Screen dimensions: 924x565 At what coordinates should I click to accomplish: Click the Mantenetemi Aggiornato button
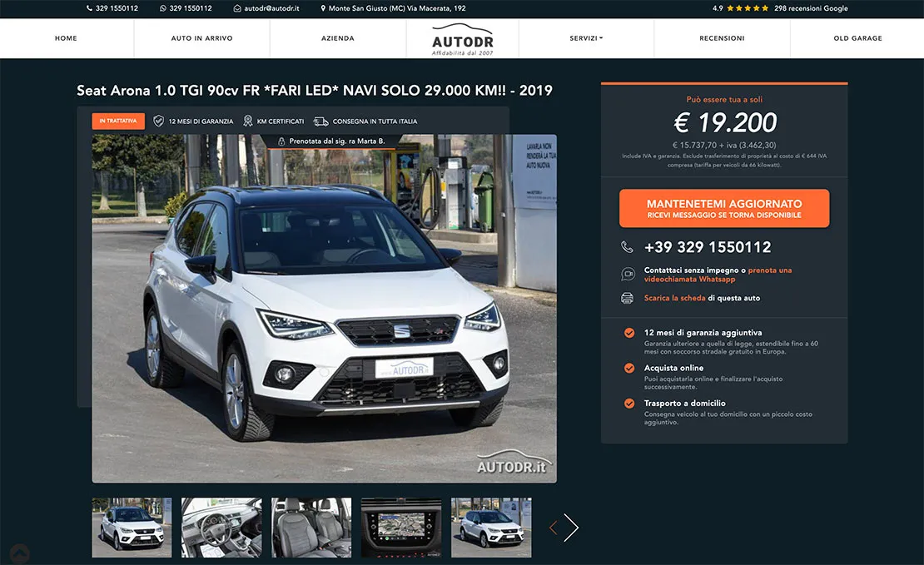click(724, 209)
